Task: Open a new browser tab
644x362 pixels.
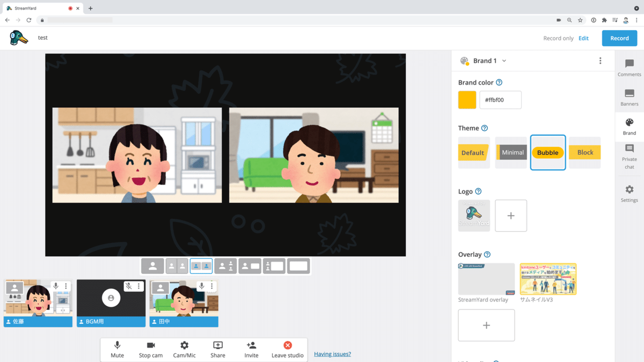Action: pos(91,9)
